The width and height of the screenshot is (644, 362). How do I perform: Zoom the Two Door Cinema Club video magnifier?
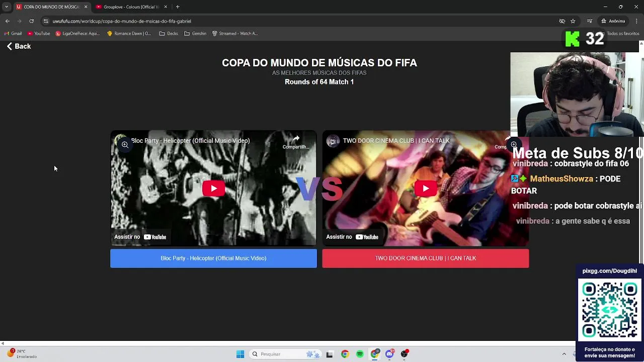tap(514, 144)
